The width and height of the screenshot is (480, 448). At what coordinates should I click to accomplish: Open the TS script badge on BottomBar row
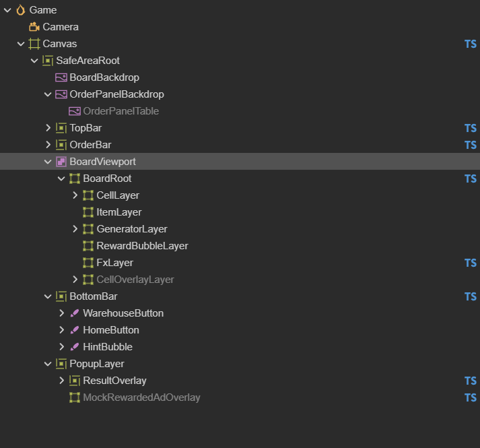470,296
